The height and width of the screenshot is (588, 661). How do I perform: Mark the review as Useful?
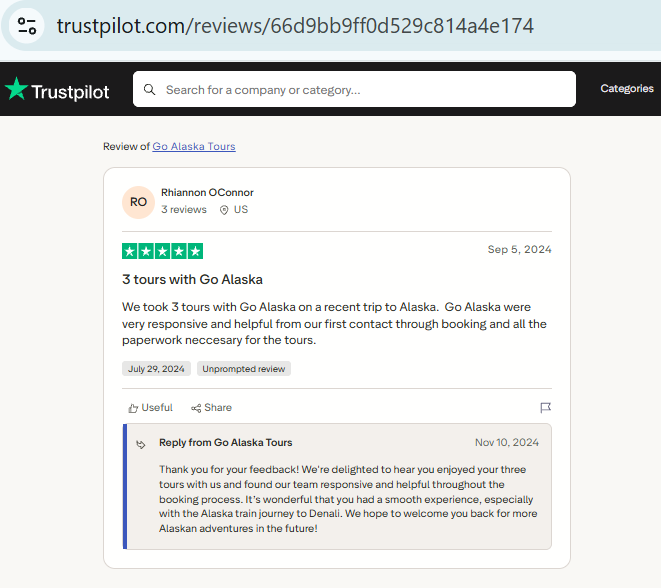(x=150, y=408)
